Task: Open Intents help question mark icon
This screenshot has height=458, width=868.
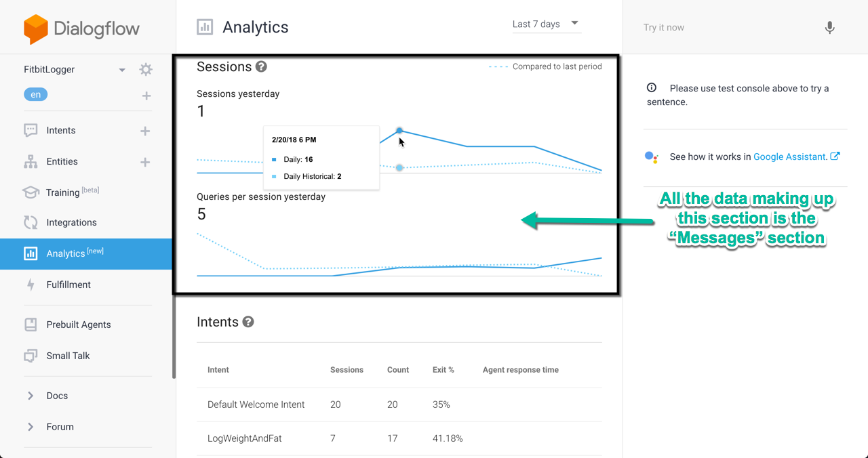Action: coord(248,322)
